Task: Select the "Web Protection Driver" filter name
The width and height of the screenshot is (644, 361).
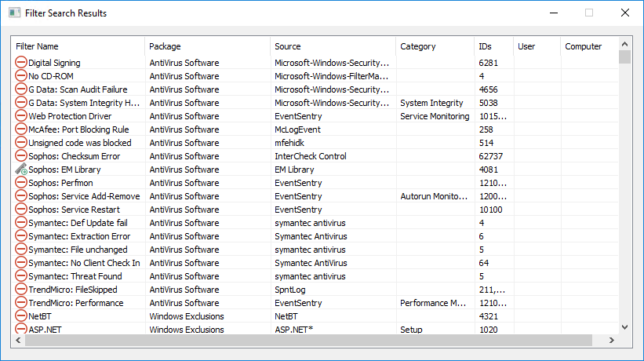Action: (70, 116)
